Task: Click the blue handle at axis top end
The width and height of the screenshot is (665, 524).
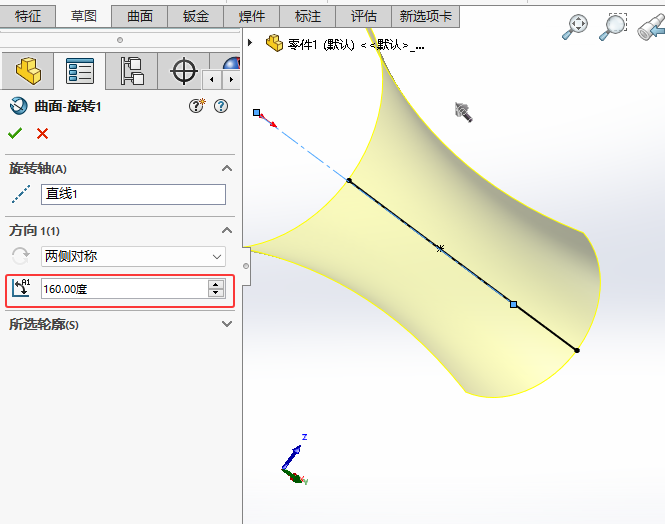Action: click(256, 112)
